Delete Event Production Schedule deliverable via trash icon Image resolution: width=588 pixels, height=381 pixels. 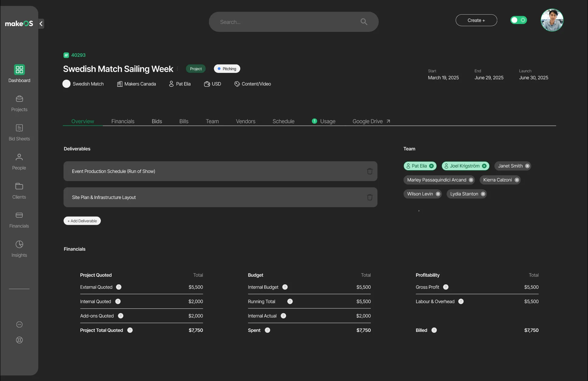pos(370,171)
